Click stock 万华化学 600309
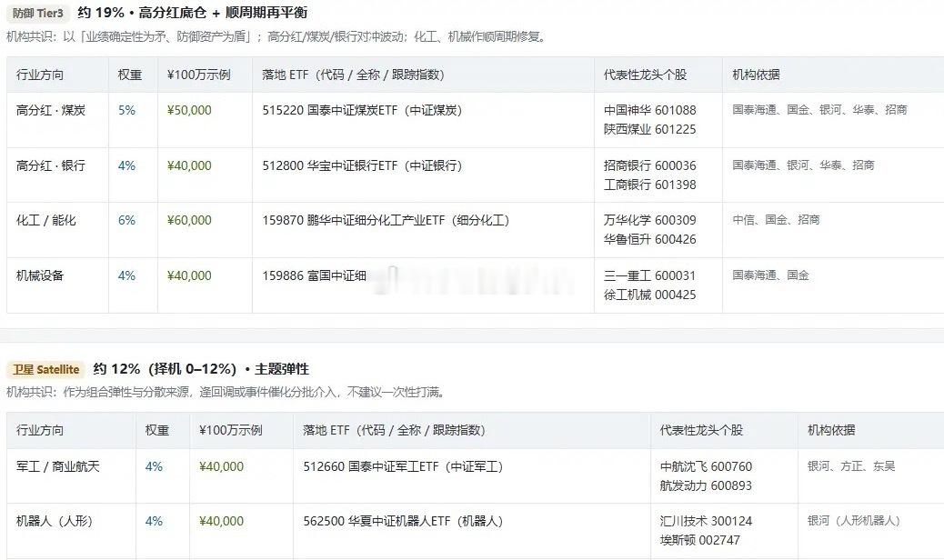The height and width of the screenshot is (560, 944). point(649,220)
